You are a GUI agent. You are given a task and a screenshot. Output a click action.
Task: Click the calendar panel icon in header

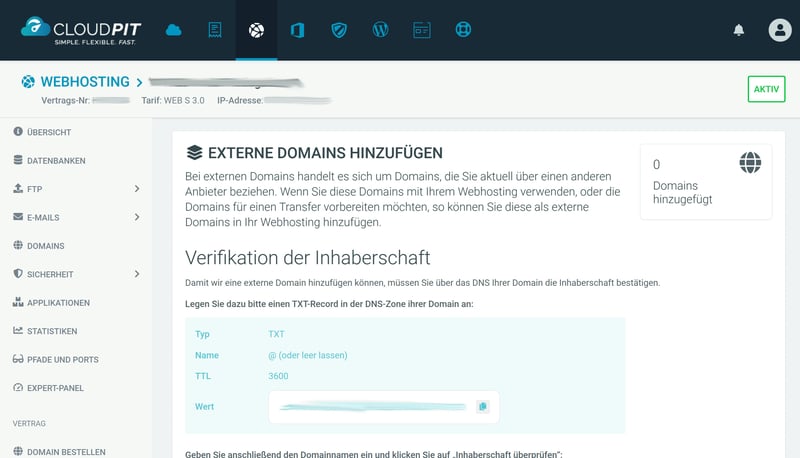[x=421, y=30]
